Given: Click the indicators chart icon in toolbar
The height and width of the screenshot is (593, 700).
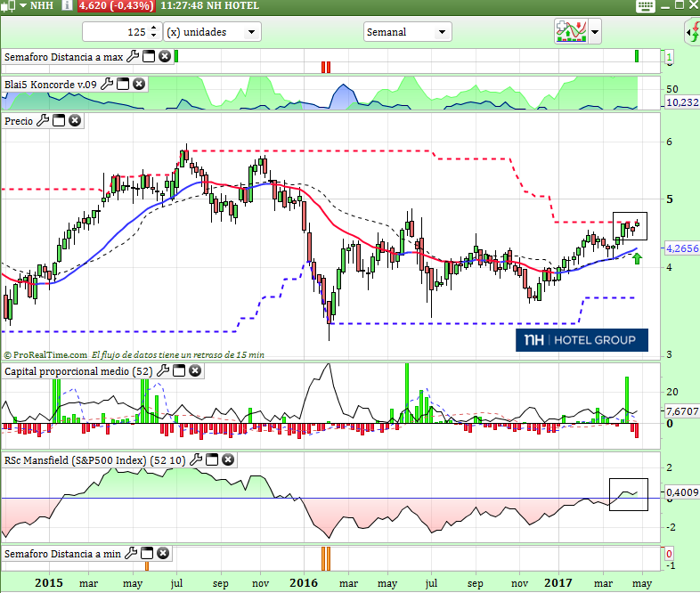Looking at the screenshot, I should coord(571,31).
